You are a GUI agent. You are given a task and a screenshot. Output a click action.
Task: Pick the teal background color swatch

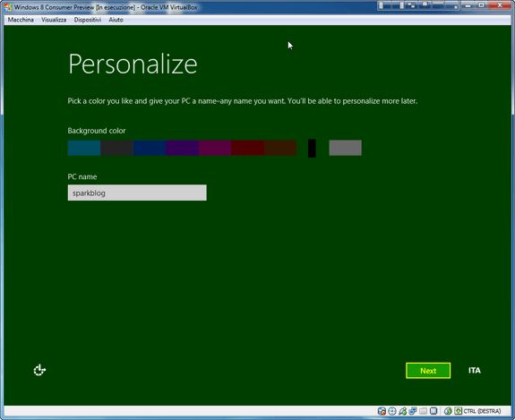pos(84,148)
